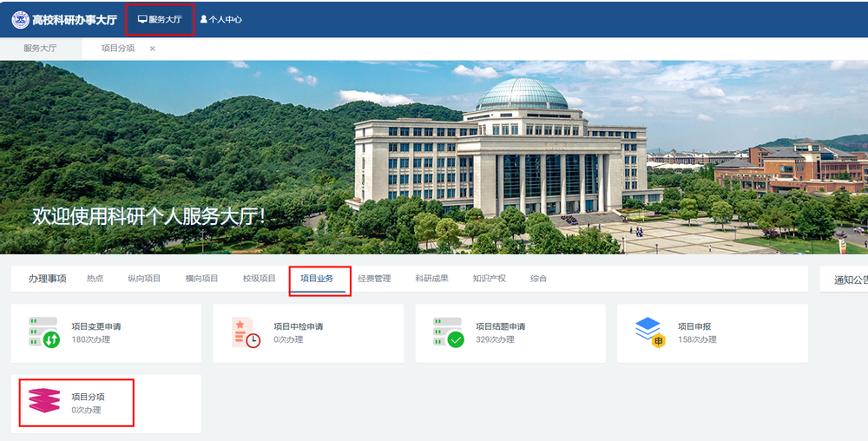This screenshot has width=868, height=441.
Task: Open the 项目中检申请 link
Action: pos(299,326)
